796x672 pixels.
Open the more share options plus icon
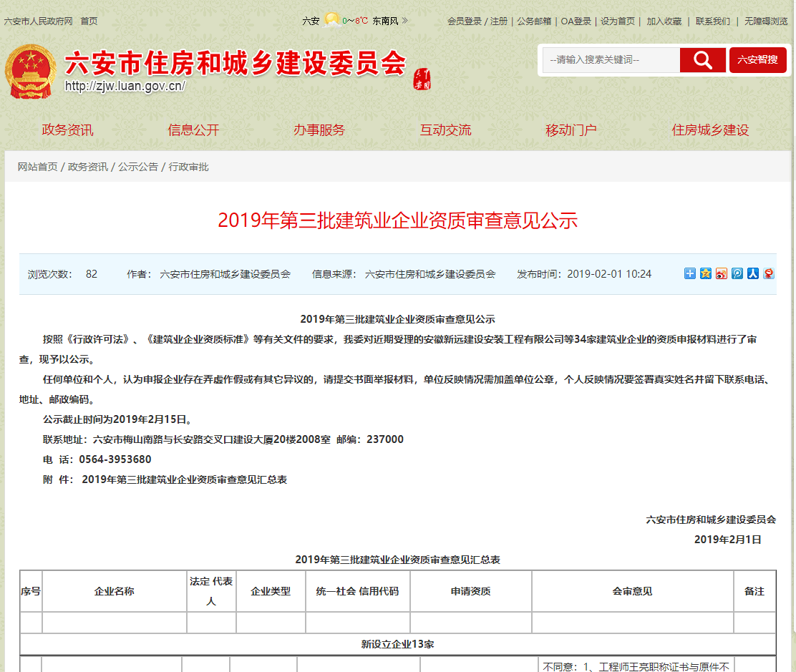[x=689, y=274]
